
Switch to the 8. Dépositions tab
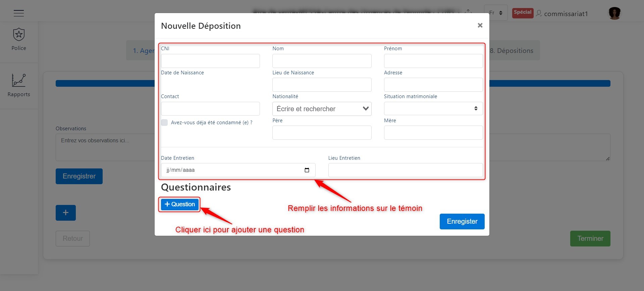click(512, 51)
